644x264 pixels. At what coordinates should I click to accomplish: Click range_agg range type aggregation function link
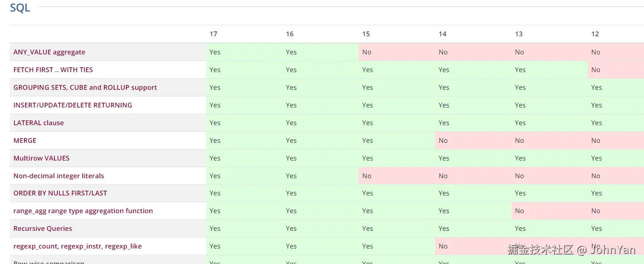tap(83, 211)
